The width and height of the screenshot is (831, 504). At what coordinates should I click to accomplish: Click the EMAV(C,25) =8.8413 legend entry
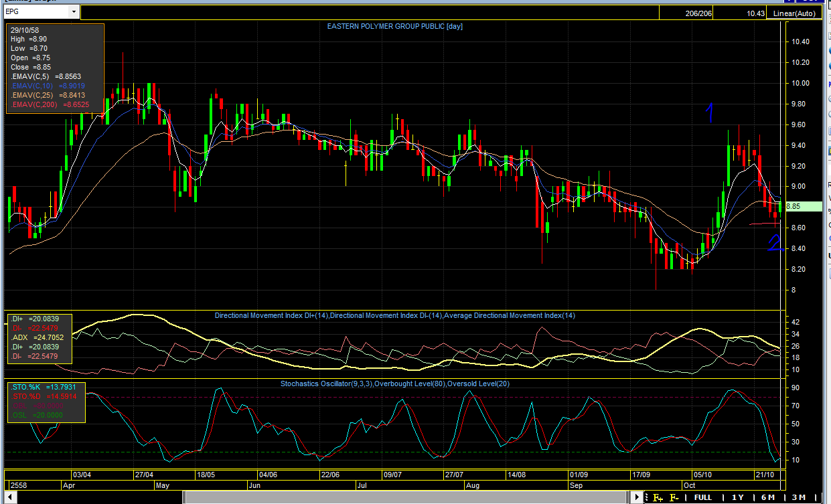48,96
